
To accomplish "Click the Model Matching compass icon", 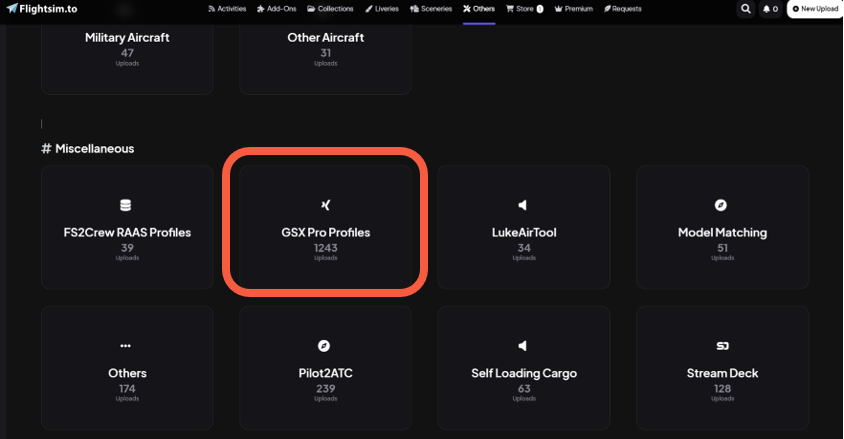I will tap(721, 205).
